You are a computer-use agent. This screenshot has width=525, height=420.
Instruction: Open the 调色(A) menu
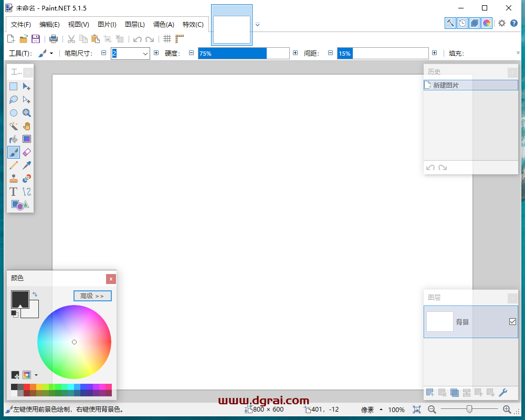coord(164,25)
